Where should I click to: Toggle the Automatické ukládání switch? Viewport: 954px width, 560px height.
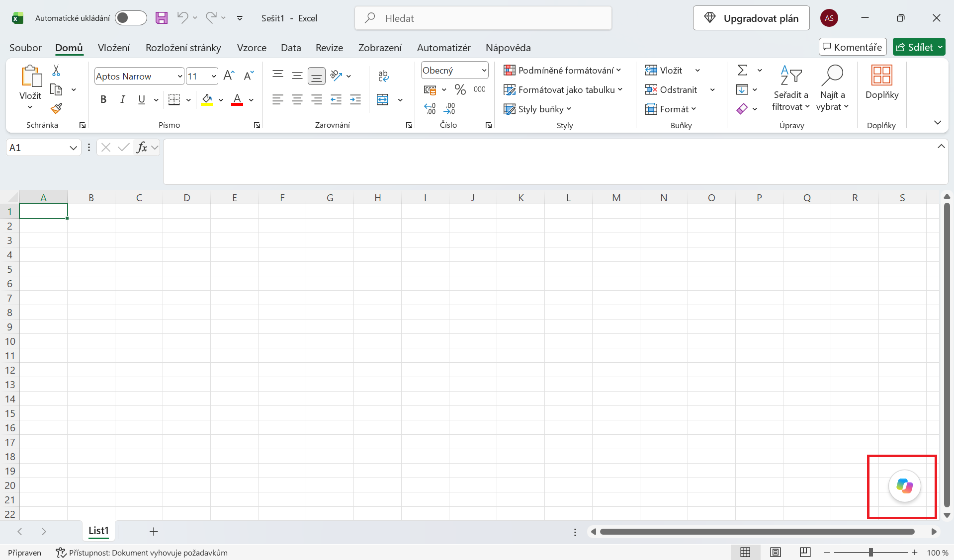[x=131, y=18]
